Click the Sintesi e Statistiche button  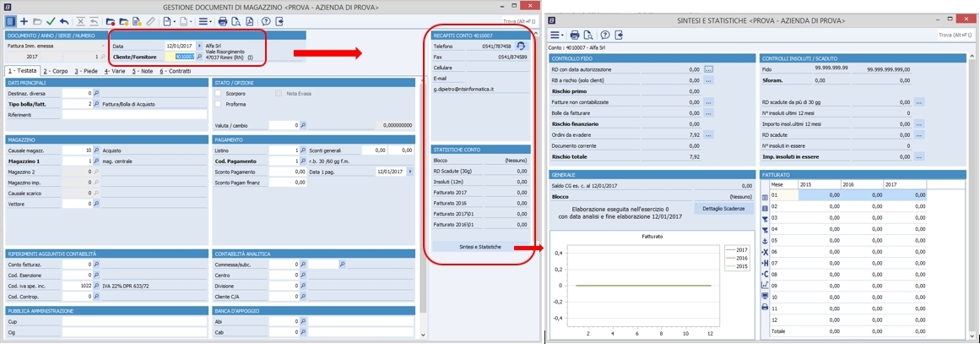click(480, 247)
